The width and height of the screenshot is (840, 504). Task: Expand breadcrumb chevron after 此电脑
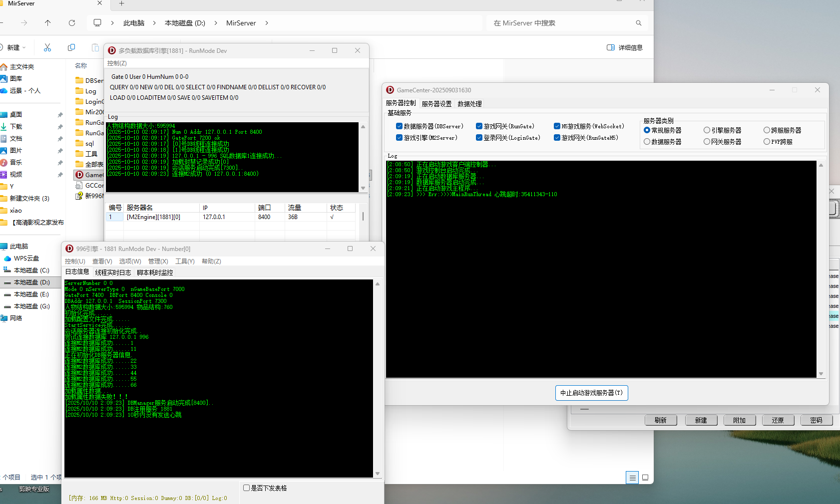[x=154, y=23]
